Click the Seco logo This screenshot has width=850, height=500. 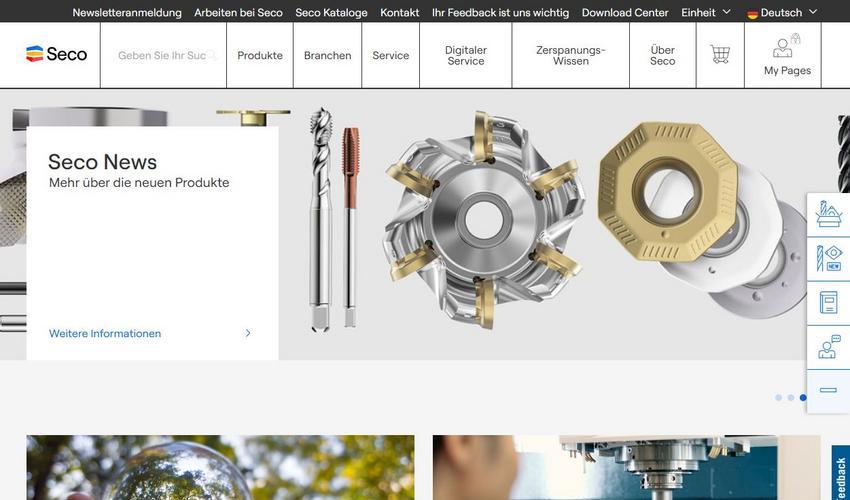56,54
